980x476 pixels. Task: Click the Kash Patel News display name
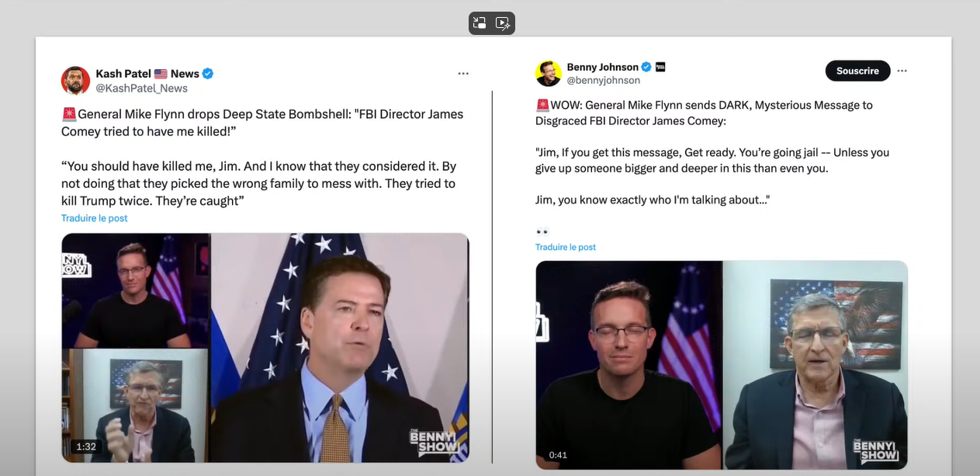(x=147, y=74)
